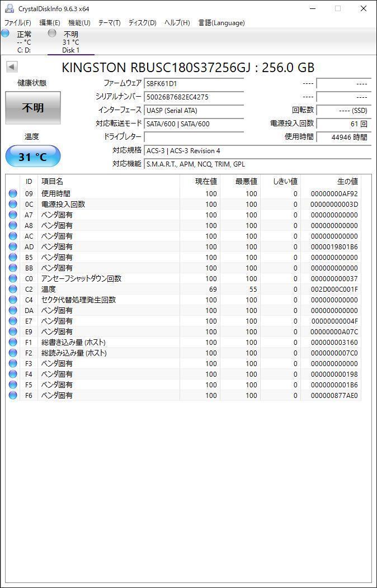Open the ヘルプ(H) menu

point(177,23)
